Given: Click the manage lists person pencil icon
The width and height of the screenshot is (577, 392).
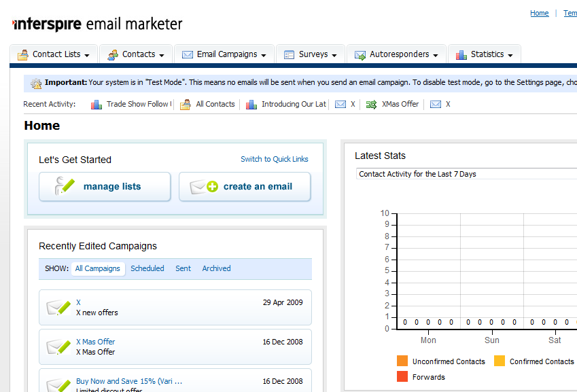Looking at the screenshot, I should point(65,185).
